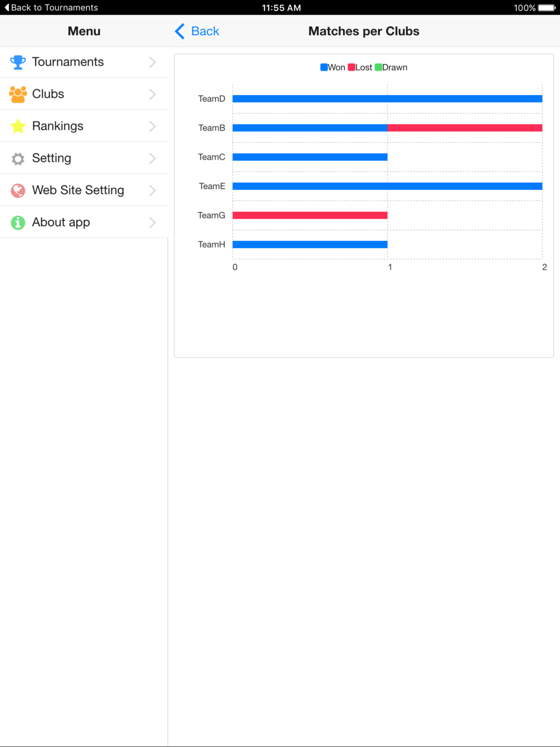Click the Clubs people icon
560x747 pixels.
[x=18, y=94]
